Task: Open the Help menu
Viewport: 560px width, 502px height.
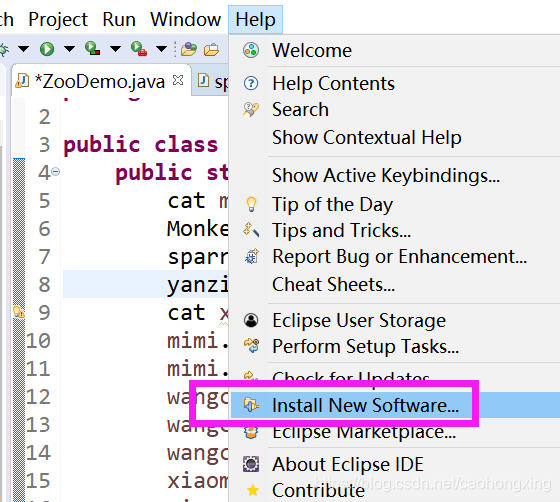Action: point(255,19)
